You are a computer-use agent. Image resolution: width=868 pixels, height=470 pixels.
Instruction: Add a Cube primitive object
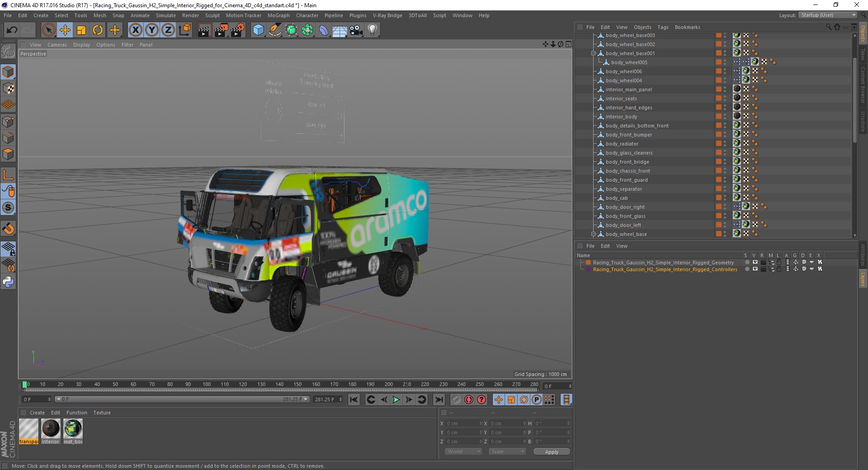click(258, 30)
